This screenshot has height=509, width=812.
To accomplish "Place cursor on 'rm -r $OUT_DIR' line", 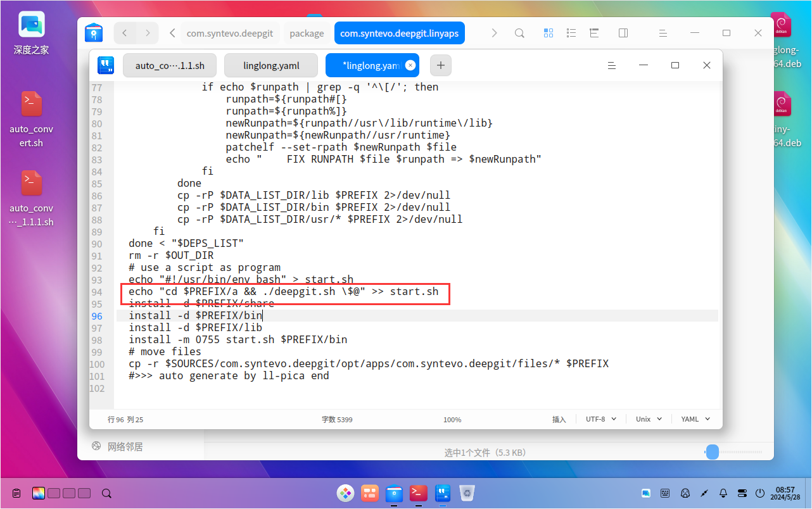I will click(171, 256).
